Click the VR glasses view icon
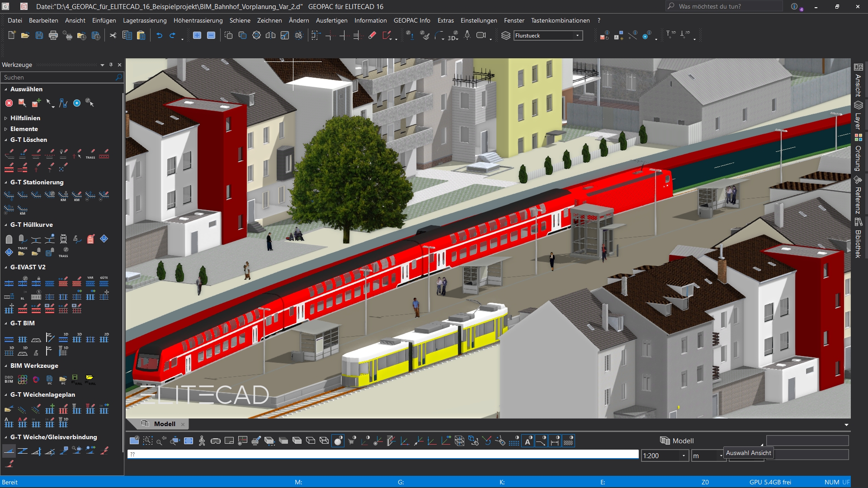The height and width of the screenshot is (488, 868). click(x=216, y=441)
